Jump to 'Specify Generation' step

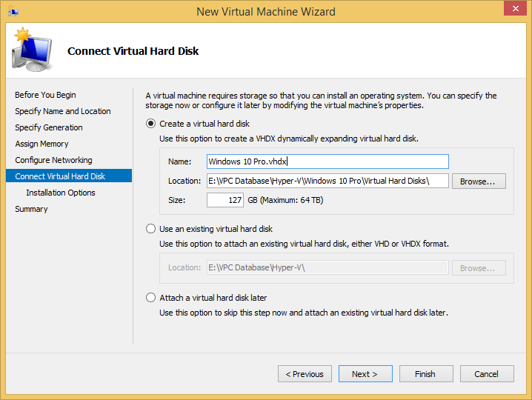49,127
